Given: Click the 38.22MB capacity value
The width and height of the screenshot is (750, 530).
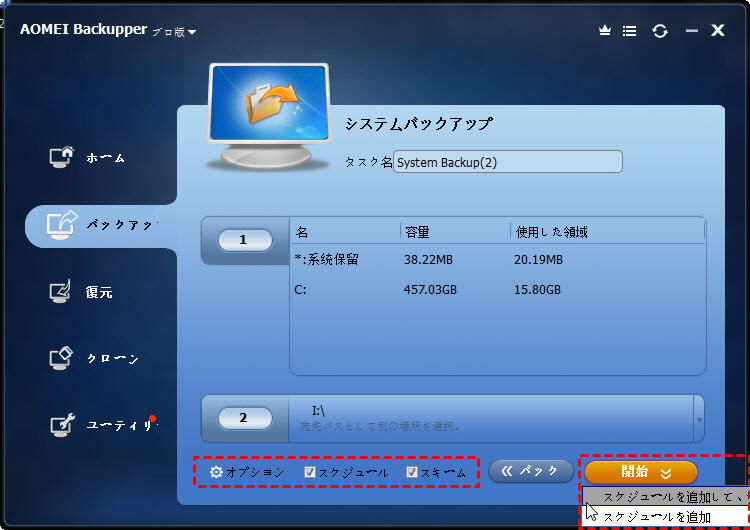Looking at the screenshot, I should pos(428,260).
